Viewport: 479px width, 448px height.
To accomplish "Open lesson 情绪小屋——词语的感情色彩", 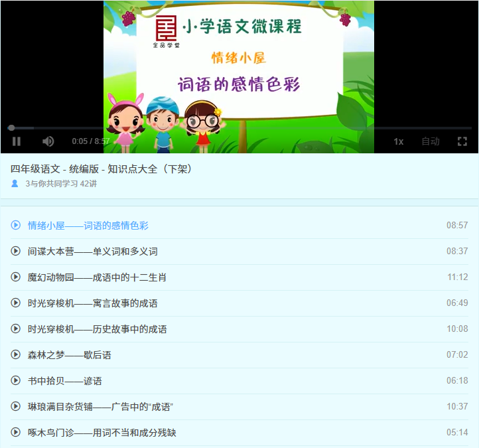I will point(88,226).
